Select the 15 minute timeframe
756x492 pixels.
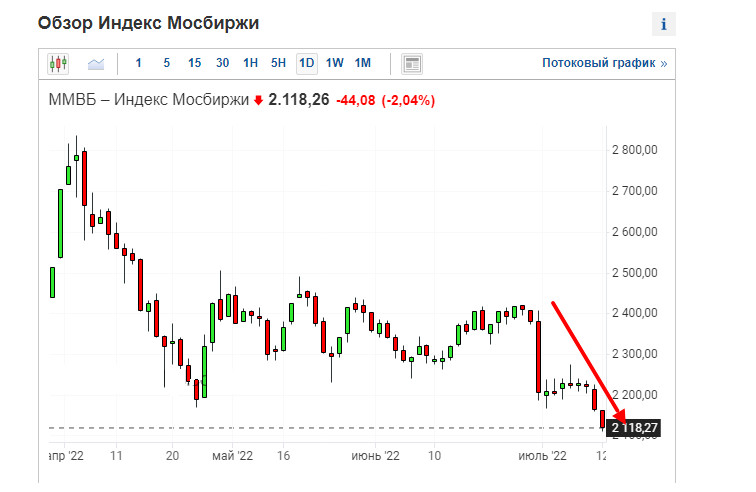point(194,63)
